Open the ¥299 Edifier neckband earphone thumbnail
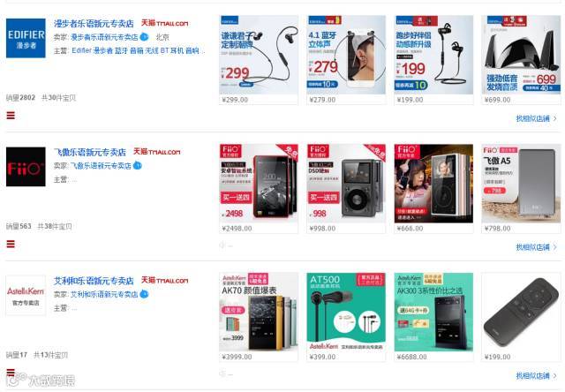 [259, 55]
